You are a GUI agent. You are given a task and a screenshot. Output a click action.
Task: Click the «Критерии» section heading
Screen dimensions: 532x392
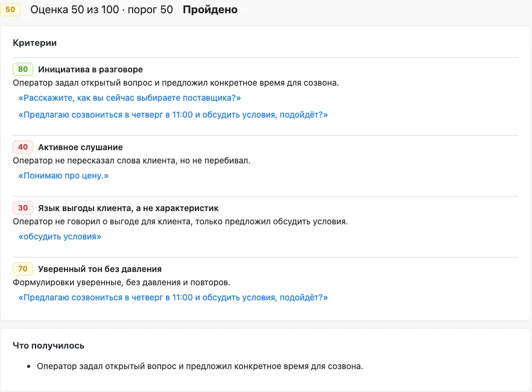pos(34,43)
